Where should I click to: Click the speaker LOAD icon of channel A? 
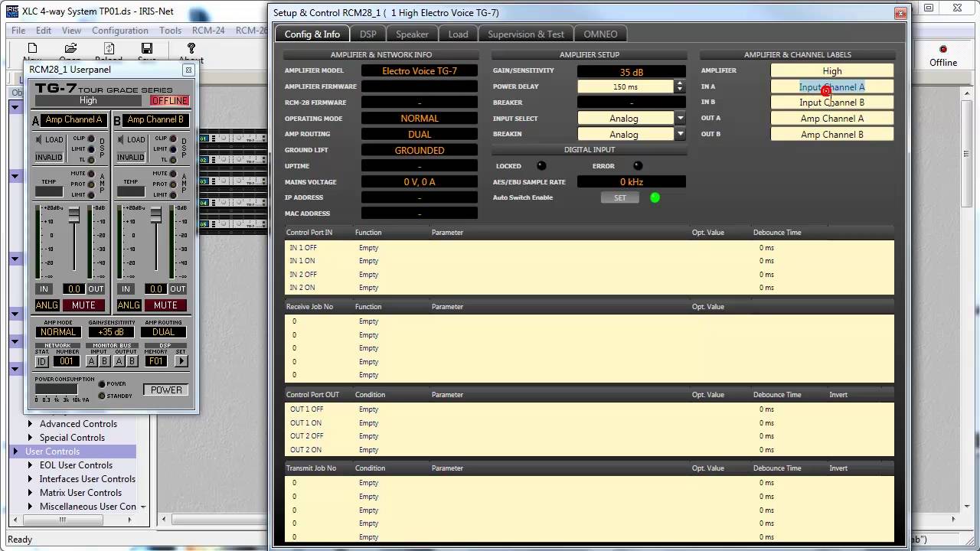click(40, 139)
